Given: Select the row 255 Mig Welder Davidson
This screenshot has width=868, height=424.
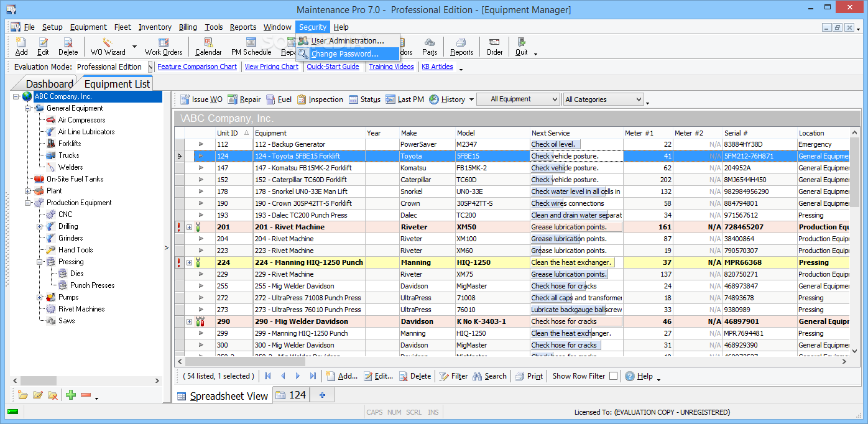Looking at the screenshot, I should 513,286.
